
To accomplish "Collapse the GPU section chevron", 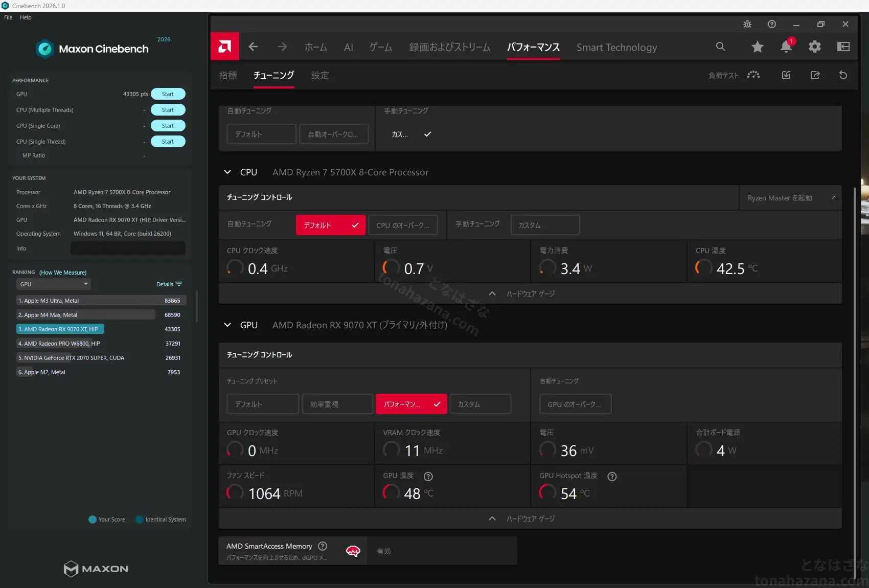I will [227, 325].
